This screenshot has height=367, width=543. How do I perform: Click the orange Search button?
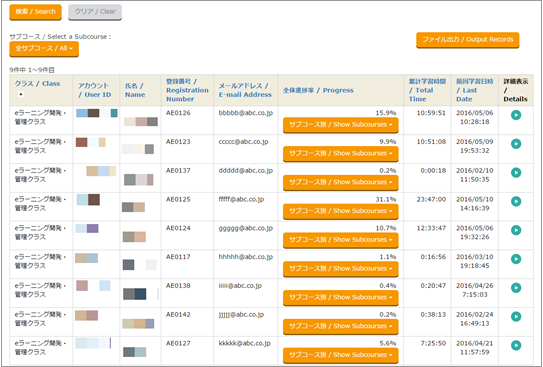tap(35, 12)
